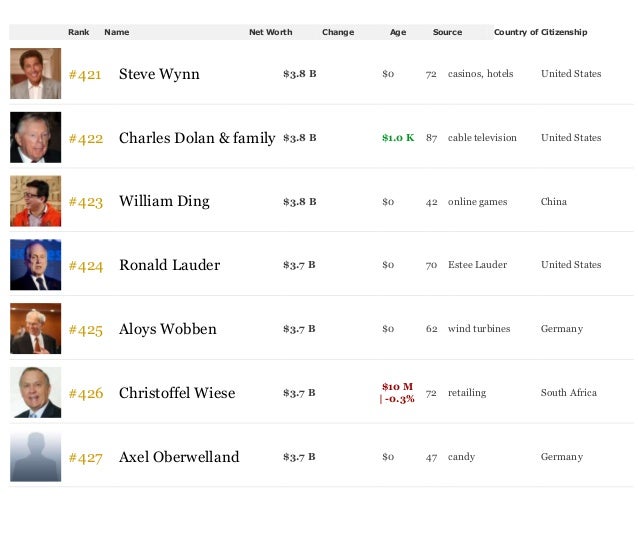Viewport: 638px width, 540px height.
Task: Click Steve Wynn's $3.8 B net worth
Action: tap(300, 74)
